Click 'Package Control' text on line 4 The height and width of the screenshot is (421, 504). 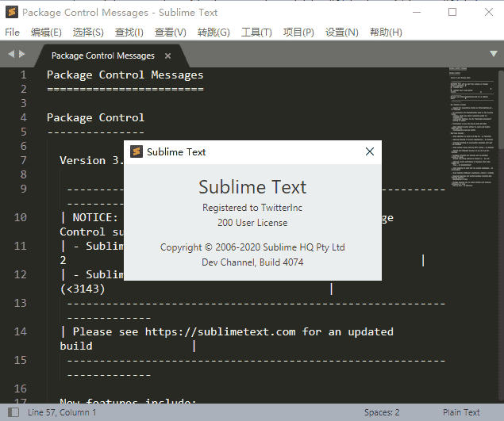pyautogui.click(x=95, y=117)
